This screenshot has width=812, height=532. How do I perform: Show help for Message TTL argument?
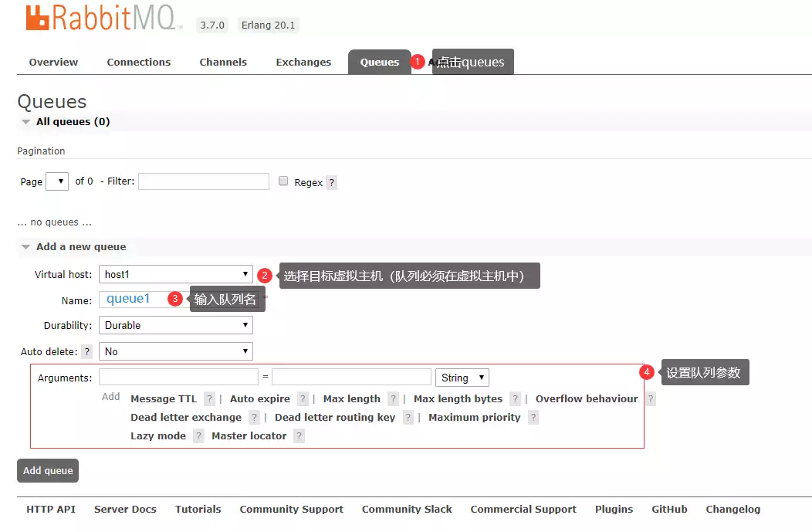(209, 399)
